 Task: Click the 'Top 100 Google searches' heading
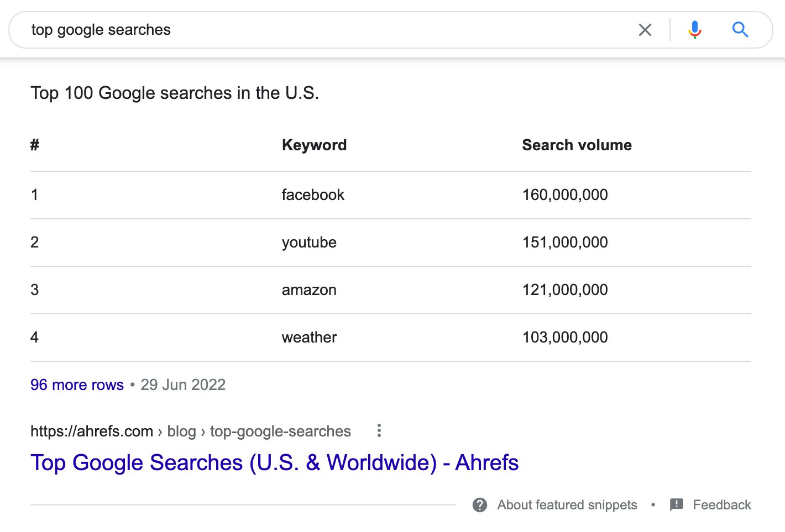(175, 93)
